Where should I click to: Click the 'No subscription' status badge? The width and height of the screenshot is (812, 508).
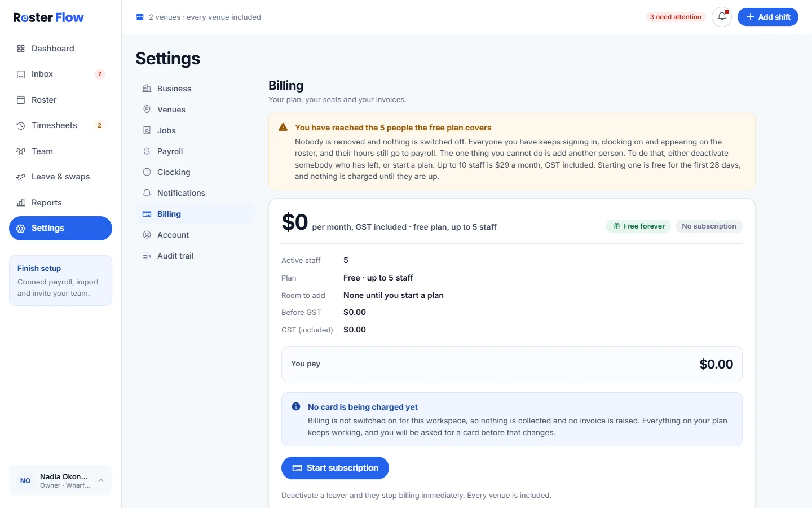tap(709, 226)
